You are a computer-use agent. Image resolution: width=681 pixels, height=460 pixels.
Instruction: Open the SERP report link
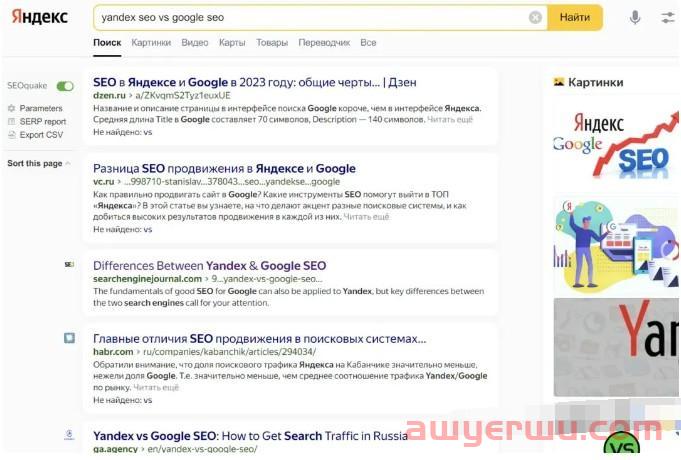(43, 122)
